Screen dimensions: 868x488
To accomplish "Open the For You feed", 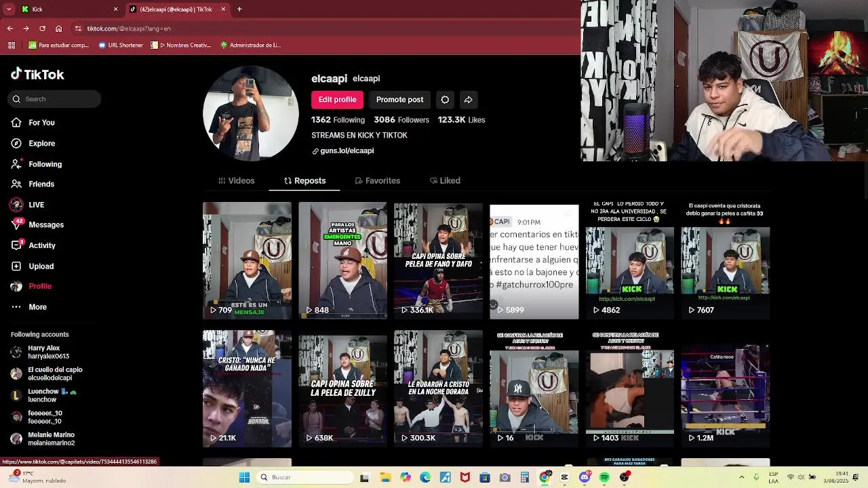I will (33, 123).
